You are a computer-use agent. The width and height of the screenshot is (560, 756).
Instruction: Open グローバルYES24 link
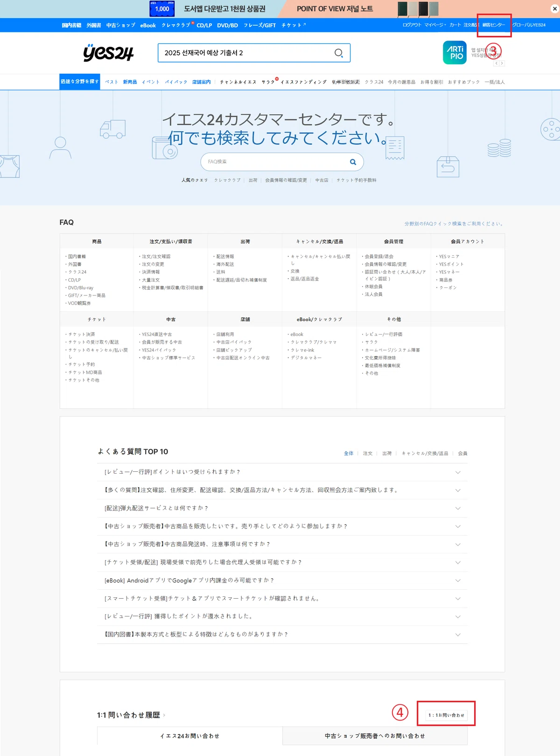(x=529, y=25)
